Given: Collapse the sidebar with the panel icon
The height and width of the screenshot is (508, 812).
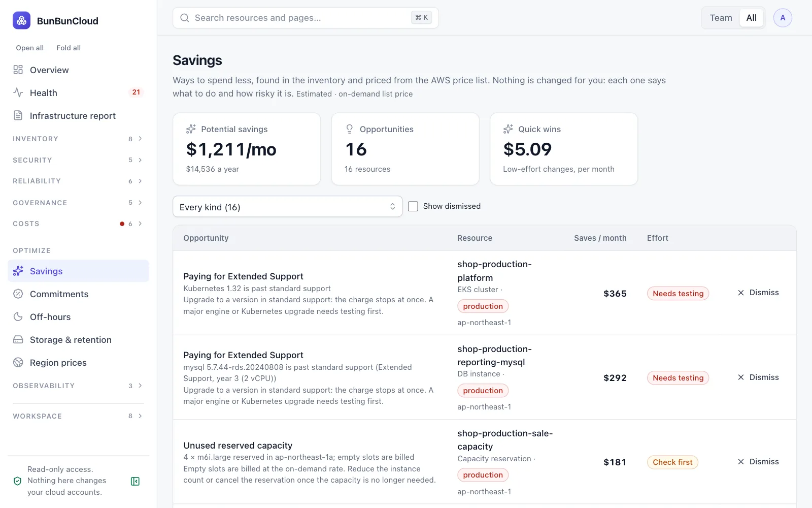Looking at the screenshot, I should click(x=135, y=481).
